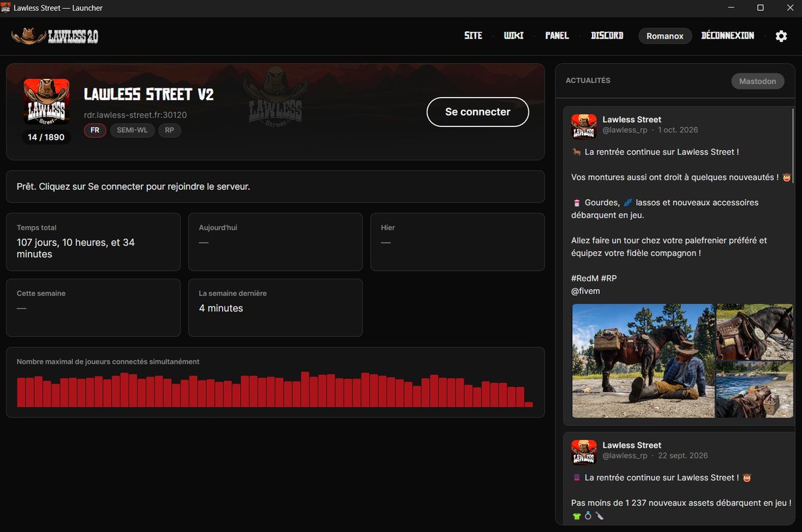Screen dimensions: 802x532
Task: Open avatar of the 22 sept. 2026 post
Action: (x=583, y=452)
